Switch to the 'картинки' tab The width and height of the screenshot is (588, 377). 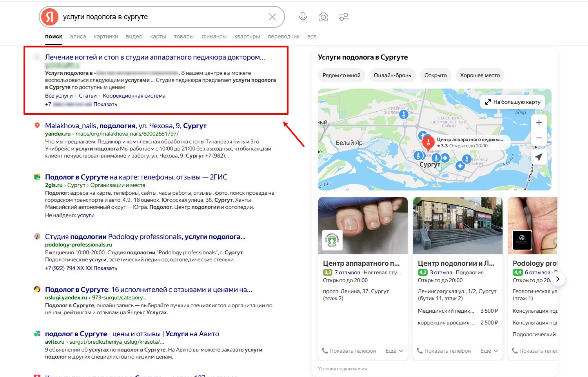pos(106,36)
